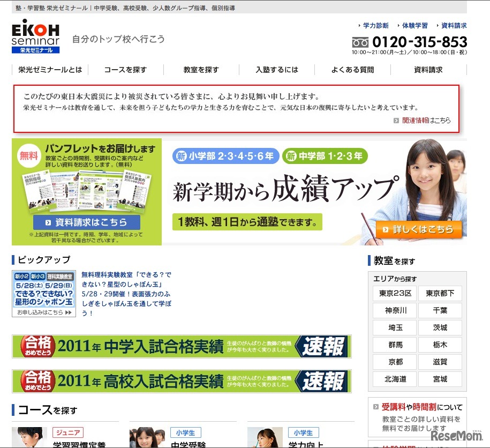Choose 東京都下 area
This screenshot has height=448, width=490.
[440, 293]
